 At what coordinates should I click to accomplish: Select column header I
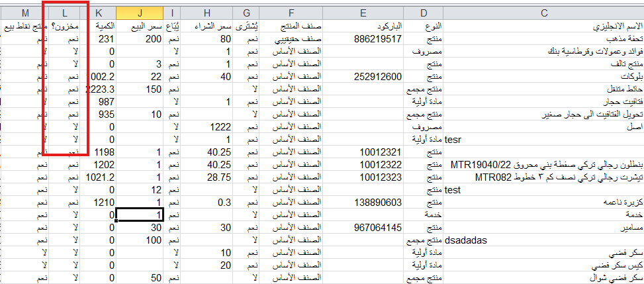[x=172, y=13]
